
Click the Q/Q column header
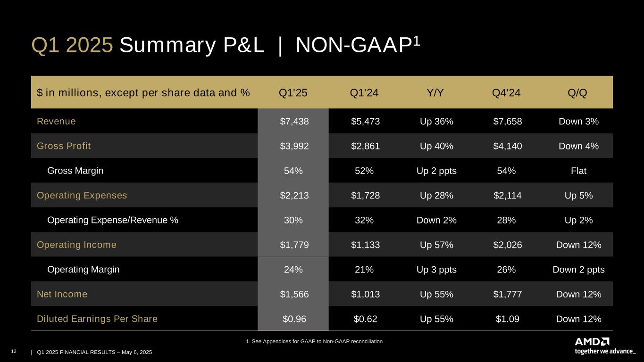pos(578,93)
